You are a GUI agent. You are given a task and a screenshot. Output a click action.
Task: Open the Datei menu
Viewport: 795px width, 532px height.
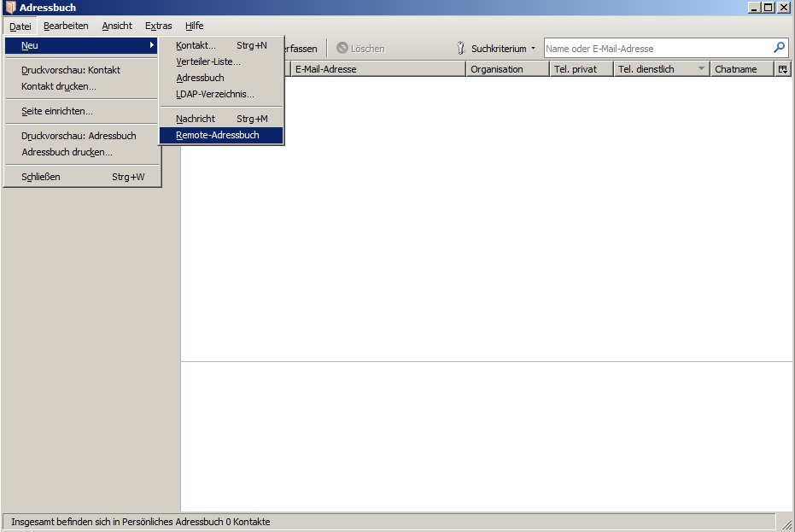(x=20, y=26)
